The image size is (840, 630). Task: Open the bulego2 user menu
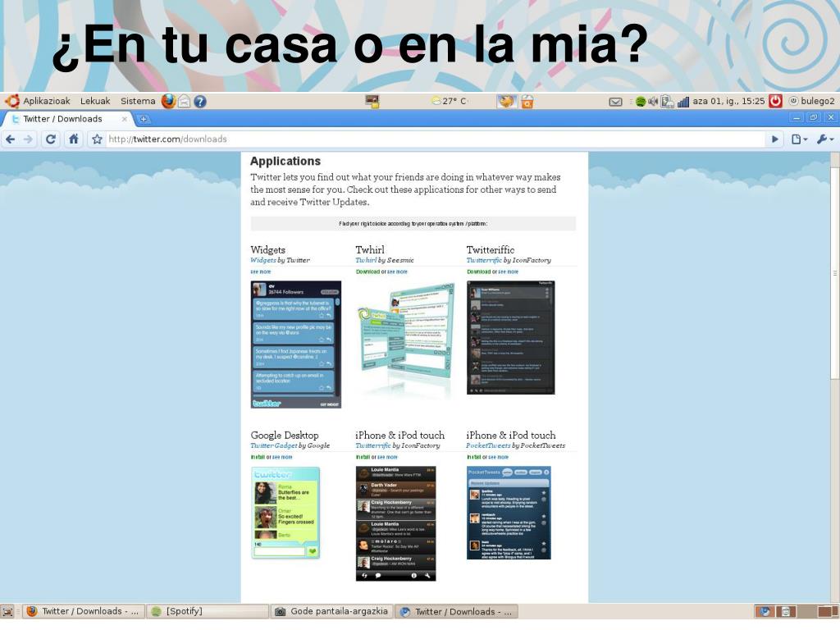point(812,101)
